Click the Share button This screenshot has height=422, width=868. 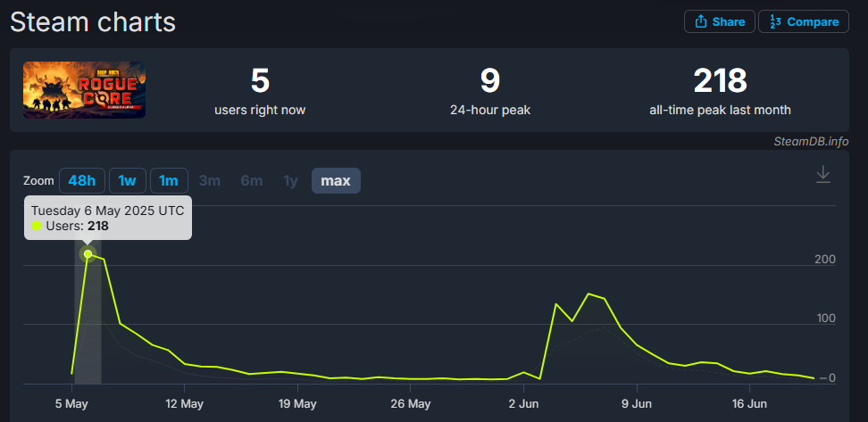[719, 21]
